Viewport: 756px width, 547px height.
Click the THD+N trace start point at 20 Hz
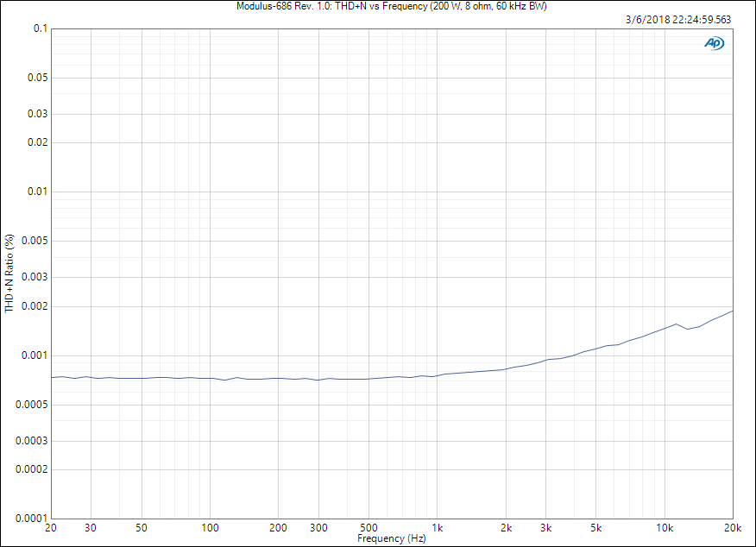52,377
